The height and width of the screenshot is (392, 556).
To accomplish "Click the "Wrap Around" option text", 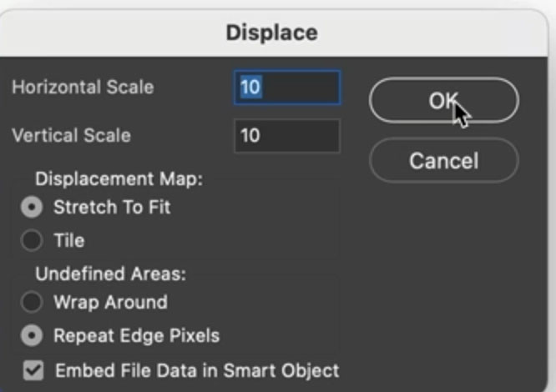I will click(x=110, y=302).
